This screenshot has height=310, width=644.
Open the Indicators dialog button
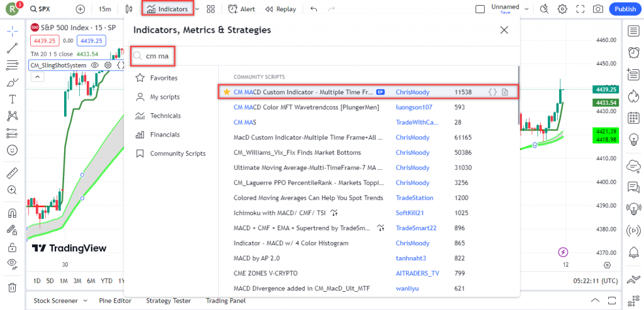[x=167, y=9]
